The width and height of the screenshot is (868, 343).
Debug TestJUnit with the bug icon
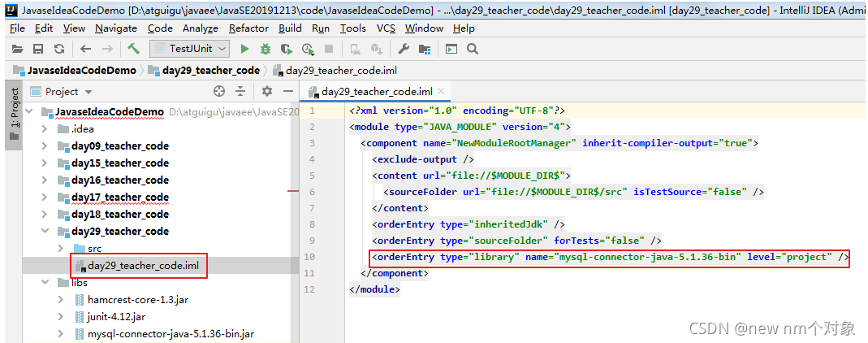(266, 49)
